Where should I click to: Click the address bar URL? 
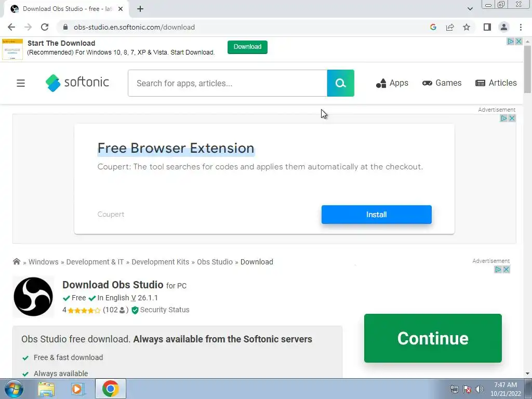click(x=134, y=27)
